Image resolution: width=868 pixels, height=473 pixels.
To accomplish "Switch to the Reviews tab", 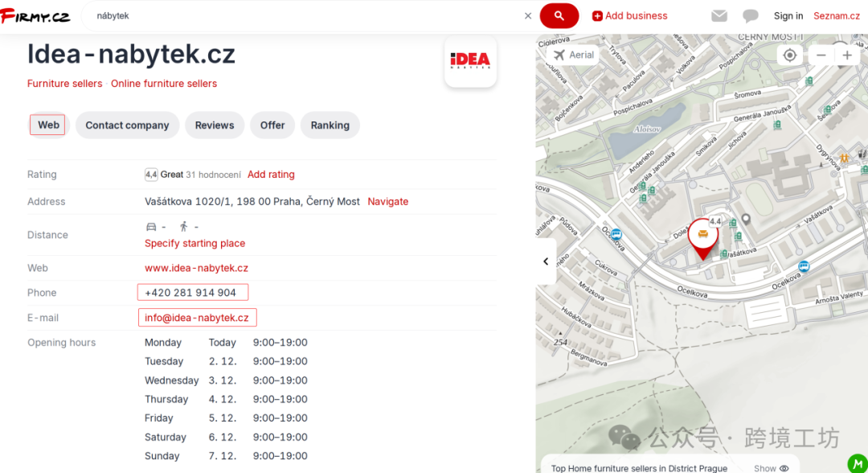I will [x=215, y=125].
